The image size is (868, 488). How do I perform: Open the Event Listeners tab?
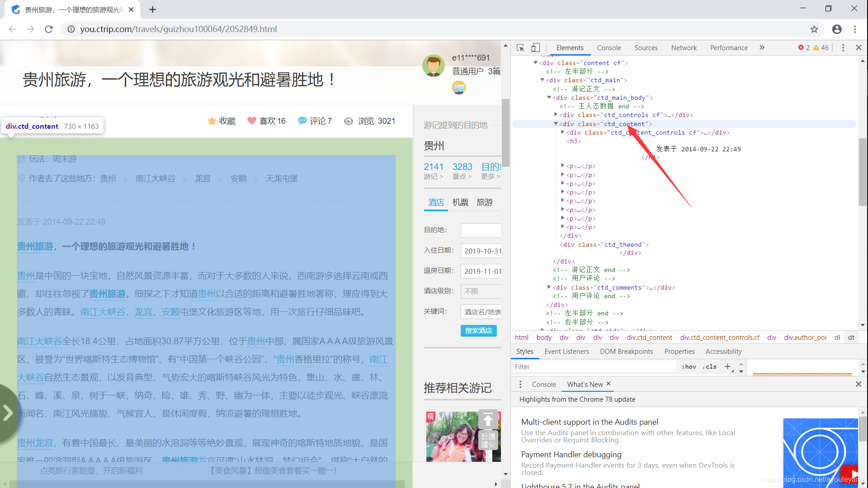coord(566,351)
